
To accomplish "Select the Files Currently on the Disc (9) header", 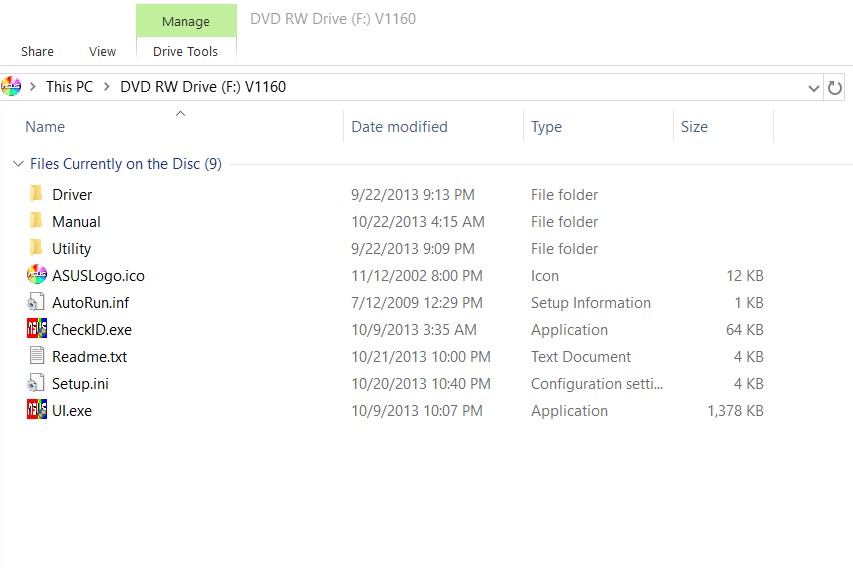I will [126, 164].
